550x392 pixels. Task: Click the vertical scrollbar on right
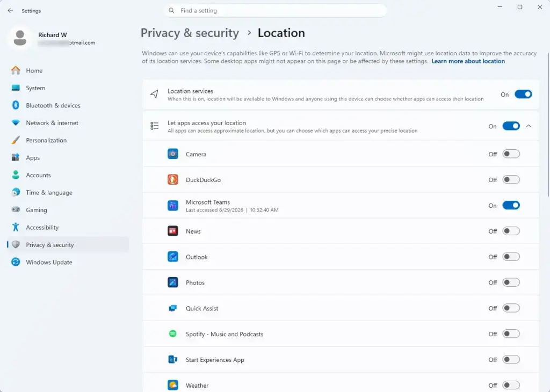(548, 125)
